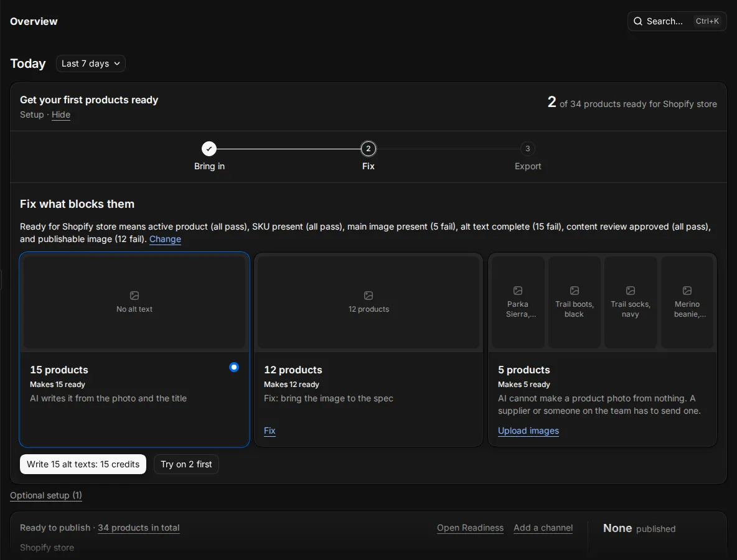Screen dimensions: 737x560
Task: Click the Change readiness rules link
Action: [x=165, y=239]
